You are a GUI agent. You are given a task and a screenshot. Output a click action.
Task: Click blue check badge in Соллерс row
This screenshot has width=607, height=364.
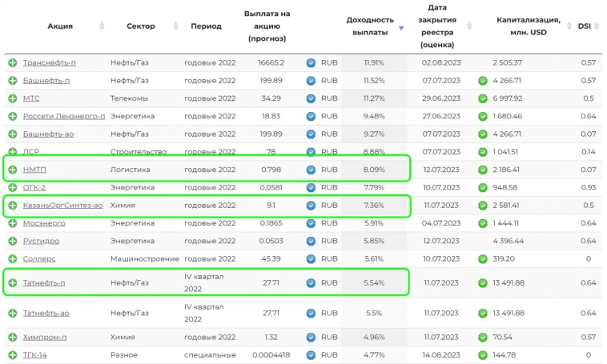point(311,258)
